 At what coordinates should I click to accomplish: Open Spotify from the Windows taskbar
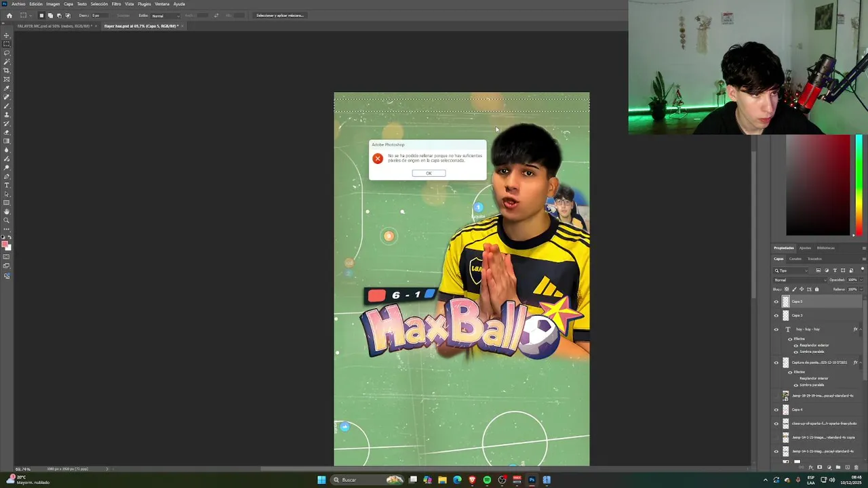487,480
